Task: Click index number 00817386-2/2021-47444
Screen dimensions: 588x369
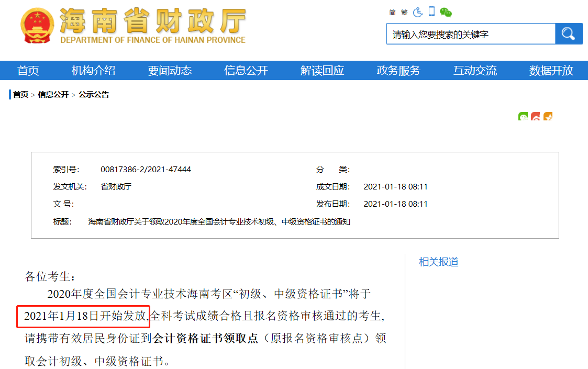Action: pos(146,170)
